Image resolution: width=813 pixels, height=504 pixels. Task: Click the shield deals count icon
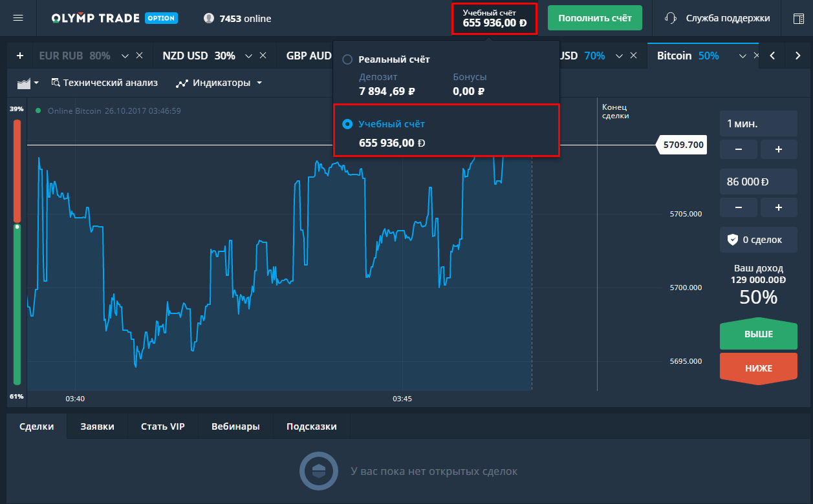pos(732,240)
